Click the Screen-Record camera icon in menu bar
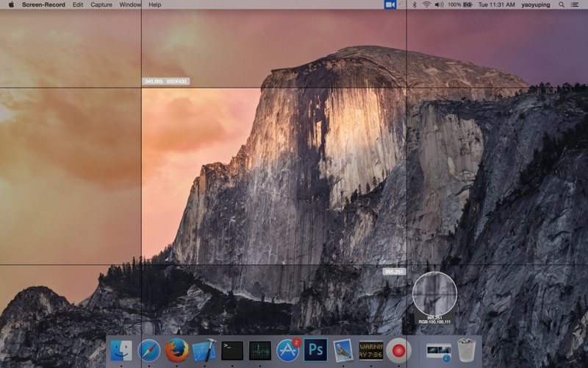 [x=390, y=4]
